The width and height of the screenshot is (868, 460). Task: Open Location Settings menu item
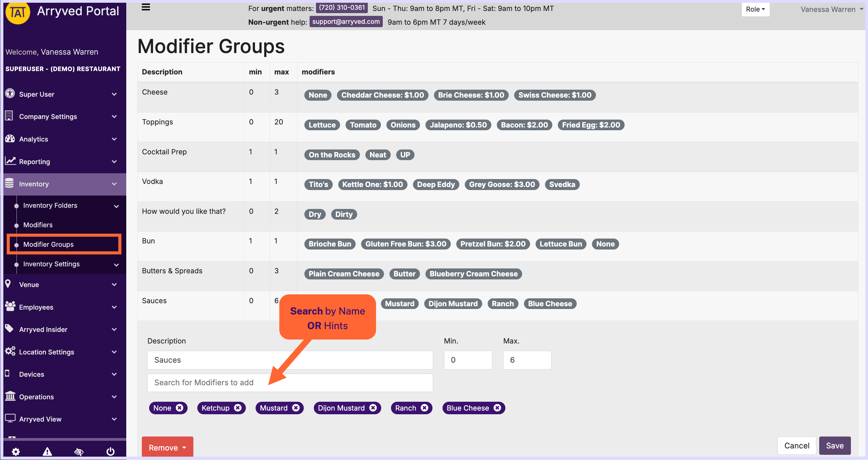(46, 352)
